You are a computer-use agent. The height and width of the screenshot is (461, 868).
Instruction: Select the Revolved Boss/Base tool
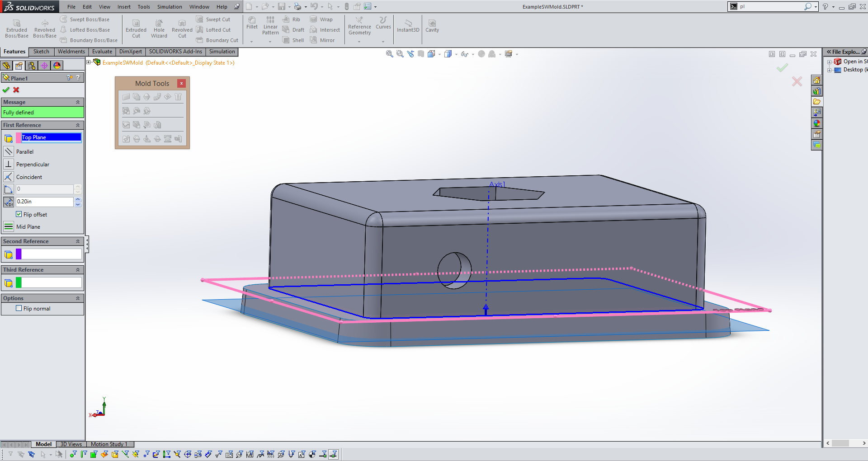(x=45, y=28)
